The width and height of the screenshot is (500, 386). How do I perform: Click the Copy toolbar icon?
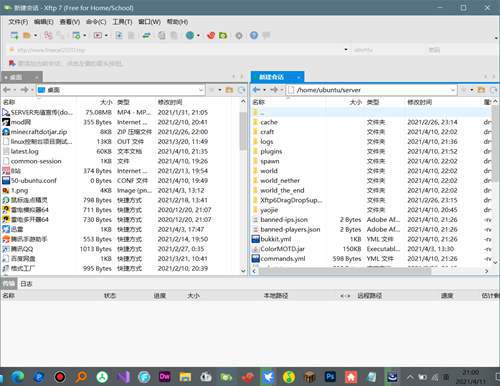coord(162,35)
